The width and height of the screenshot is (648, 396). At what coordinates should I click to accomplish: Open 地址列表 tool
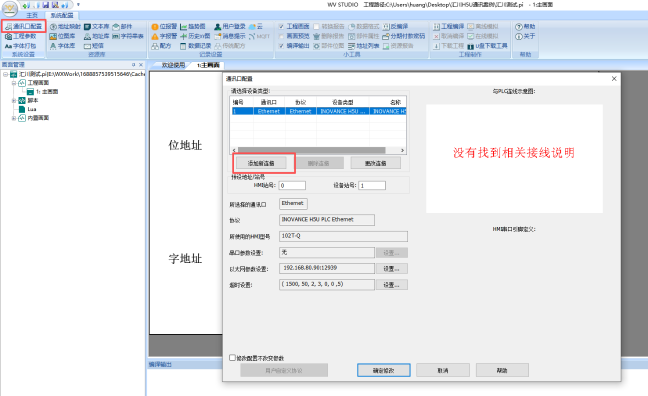point(364,46)
